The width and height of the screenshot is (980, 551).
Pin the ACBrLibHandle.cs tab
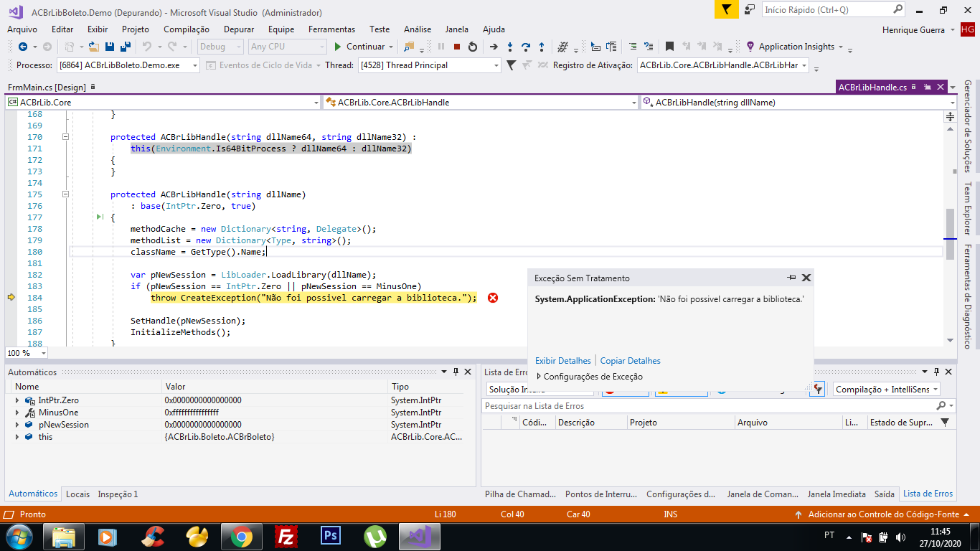[927, 87]
